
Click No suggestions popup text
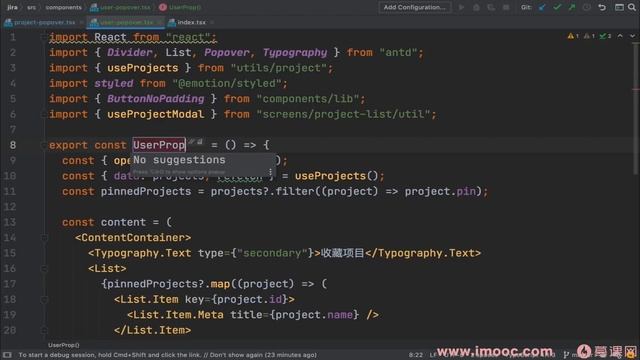coord(179,160)
